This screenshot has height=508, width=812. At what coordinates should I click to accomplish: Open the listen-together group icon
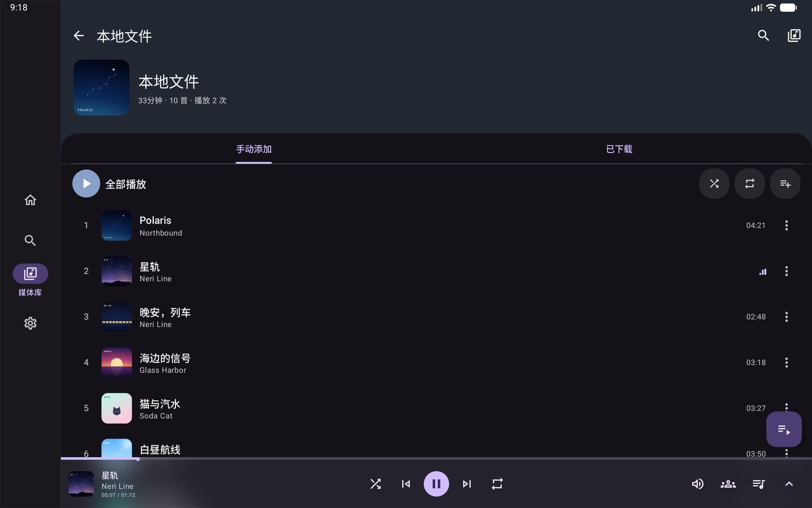728,484
